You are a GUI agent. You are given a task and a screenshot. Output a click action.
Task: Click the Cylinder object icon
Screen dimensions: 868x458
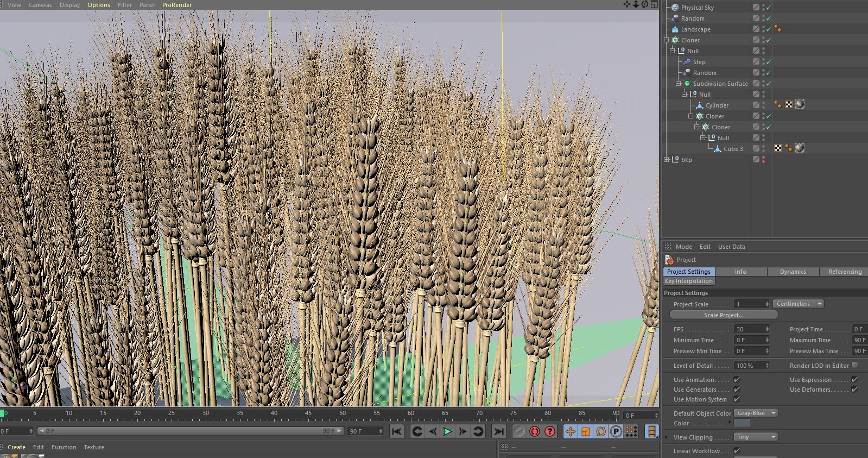coord(700,105)
